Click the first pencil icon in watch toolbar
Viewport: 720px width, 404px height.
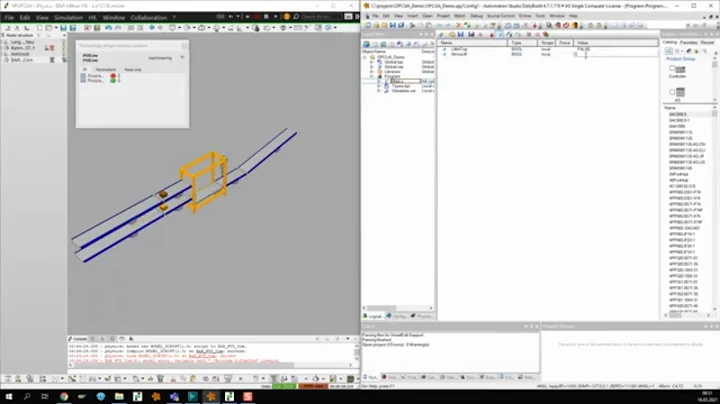pos(441,34)
